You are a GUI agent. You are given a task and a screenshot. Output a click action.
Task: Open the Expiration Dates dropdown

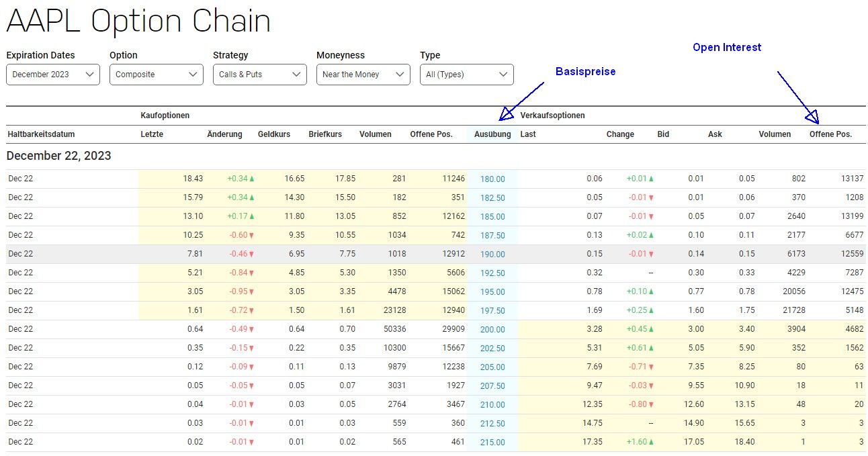pos(53,75)
